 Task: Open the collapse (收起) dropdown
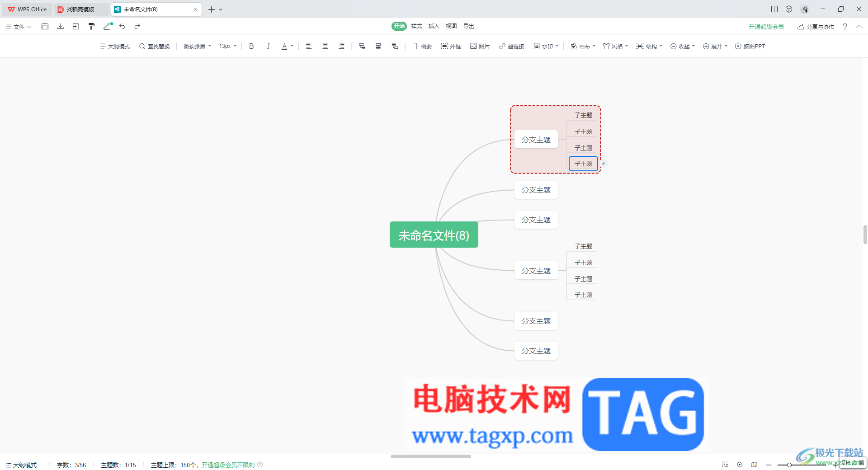(683, 46)
